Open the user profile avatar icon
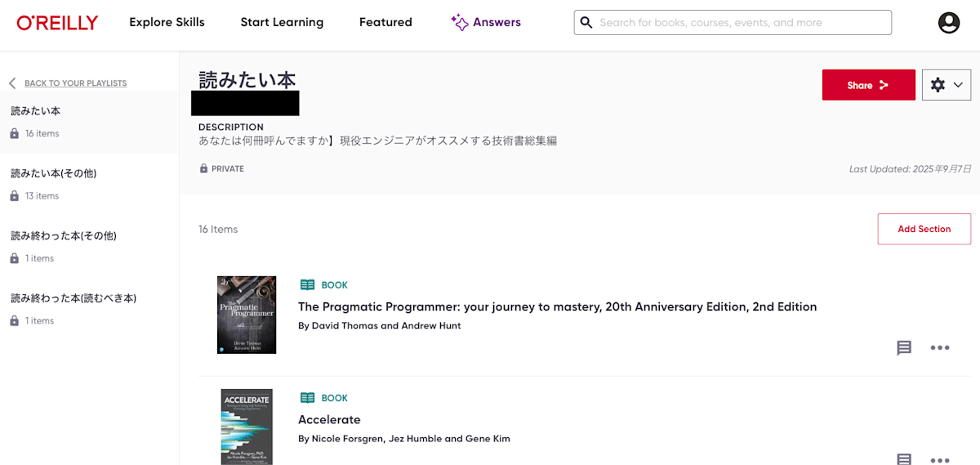The height and width of the screenshot is (465, 980). pos(949,23)
